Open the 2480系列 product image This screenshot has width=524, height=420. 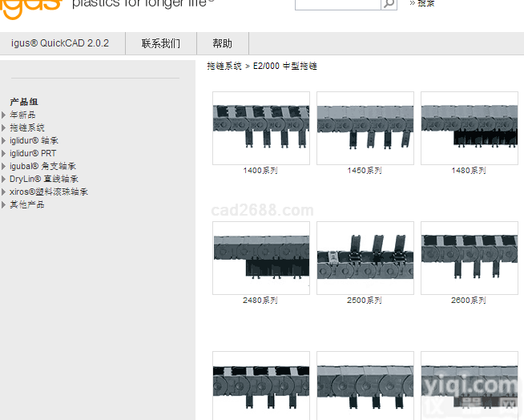[260, 257]
